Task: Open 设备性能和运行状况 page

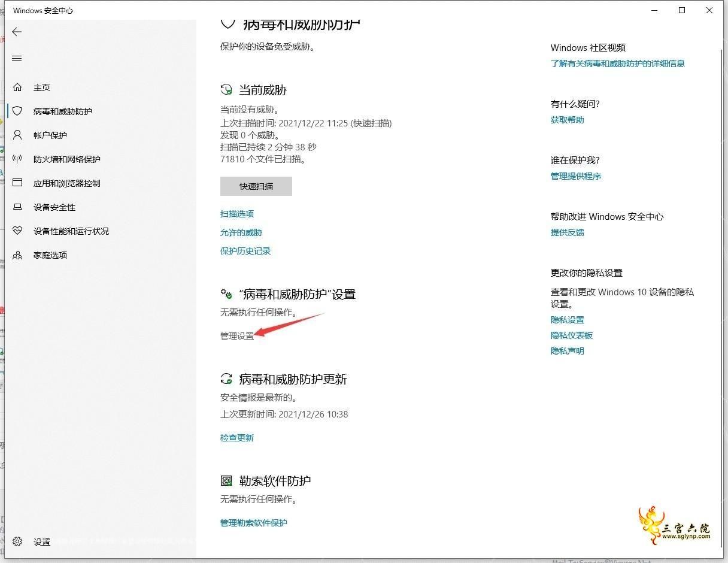Action: [x=71, y=231]
